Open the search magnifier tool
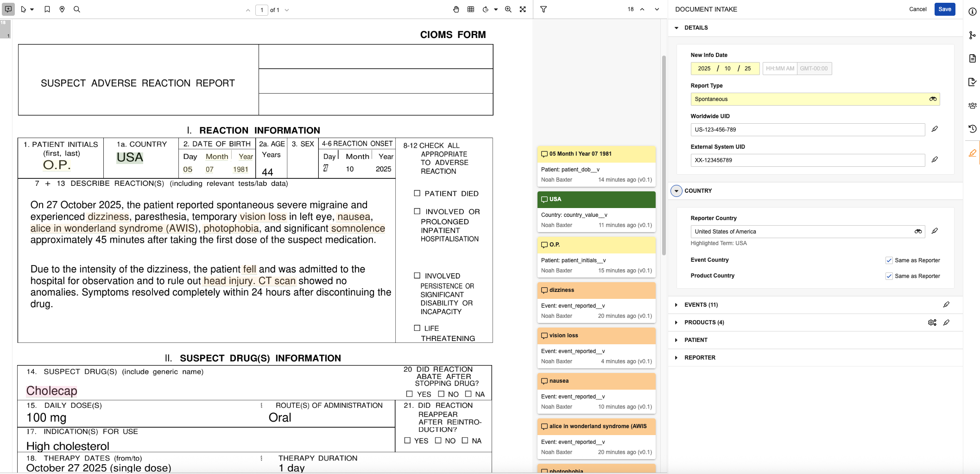Viewport: 980px width, 474px height. (77, 9)
